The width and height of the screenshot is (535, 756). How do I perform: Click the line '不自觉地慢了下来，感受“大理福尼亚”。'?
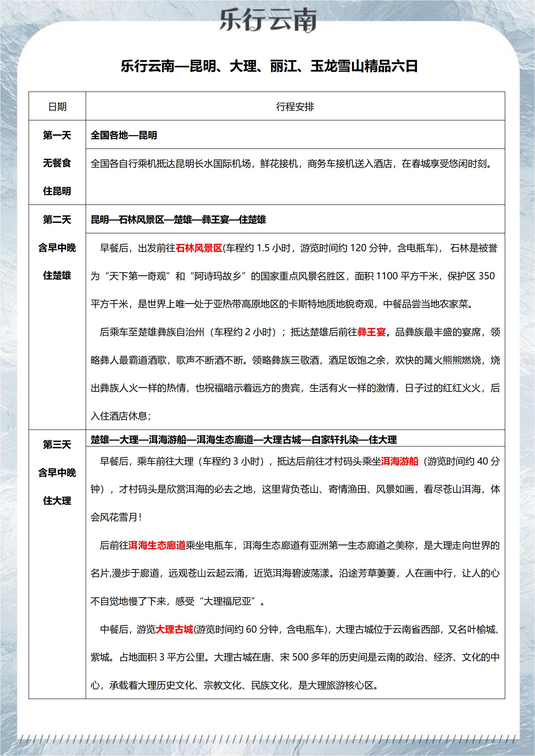point(178,602)
